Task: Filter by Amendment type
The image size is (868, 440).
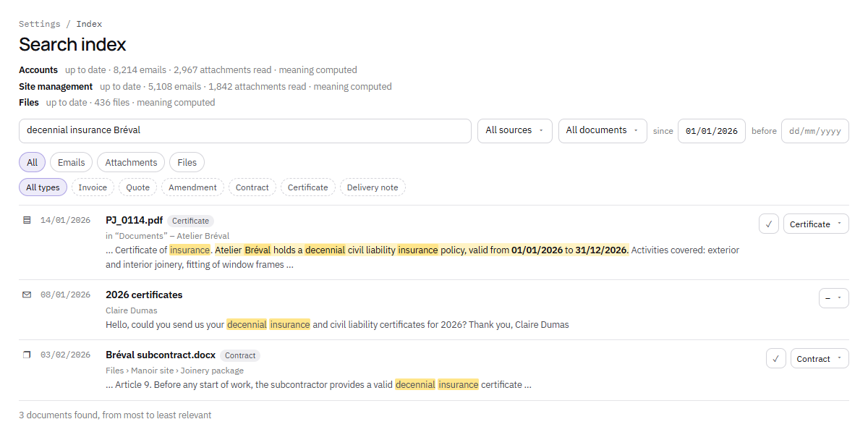Action: [192, 187]
